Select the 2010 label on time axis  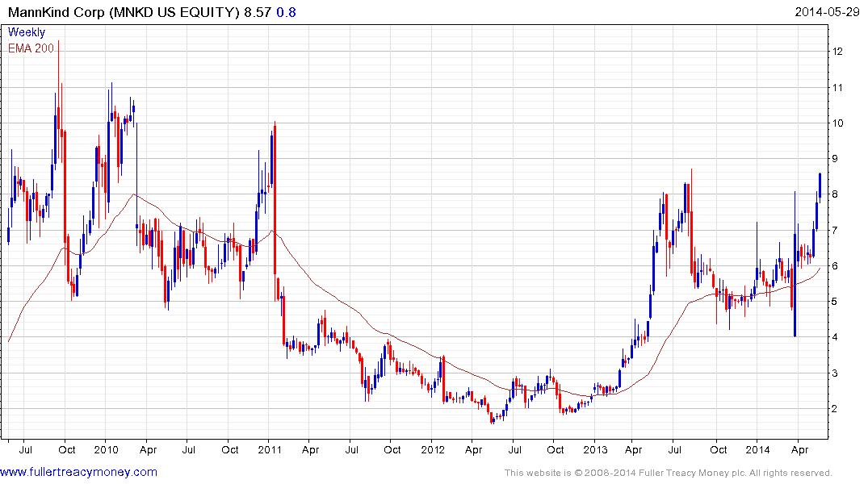[x=106, y=449]
